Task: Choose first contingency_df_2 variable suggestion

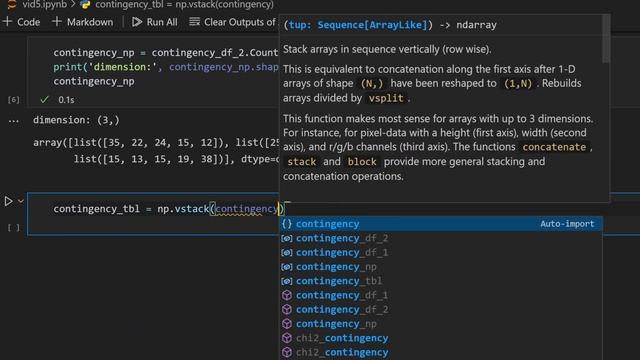Action: (441, 238)
